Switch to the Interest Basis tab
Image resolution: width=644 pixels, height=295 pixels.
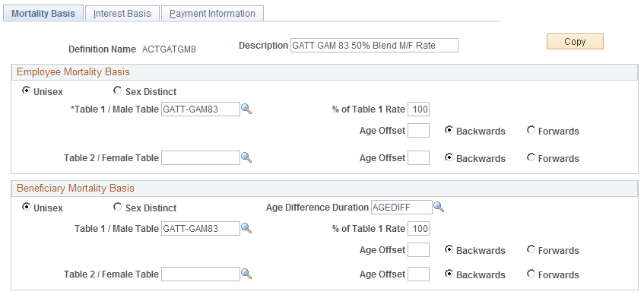pyautogui.click(x=122, y=14)
